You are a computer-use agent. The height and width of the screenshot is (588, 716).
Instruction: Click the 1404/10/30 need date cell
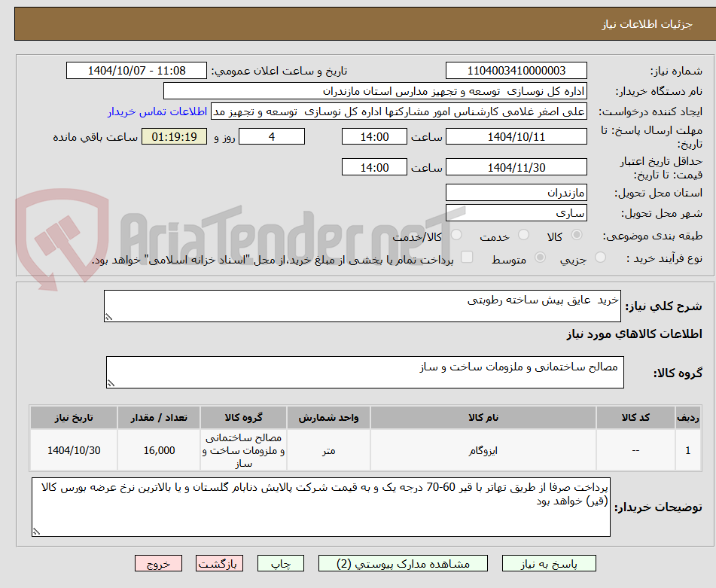[74, 450]
